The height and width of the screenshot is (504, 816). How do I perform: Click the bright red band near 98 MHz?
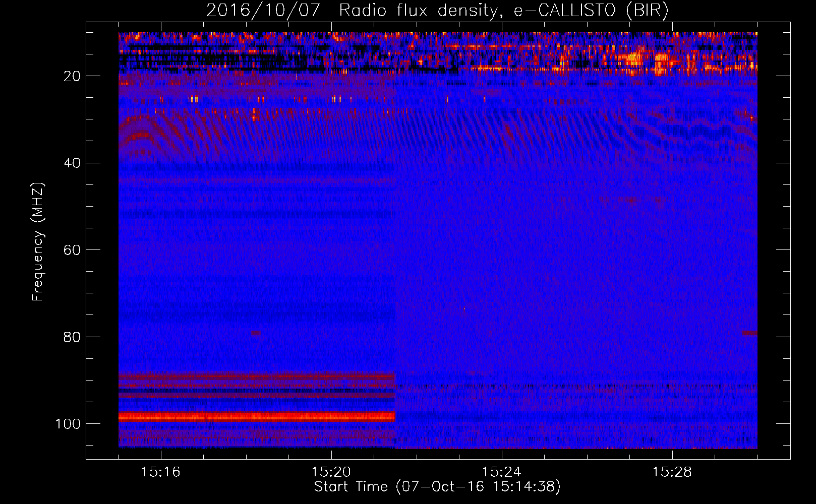point(257,416)
